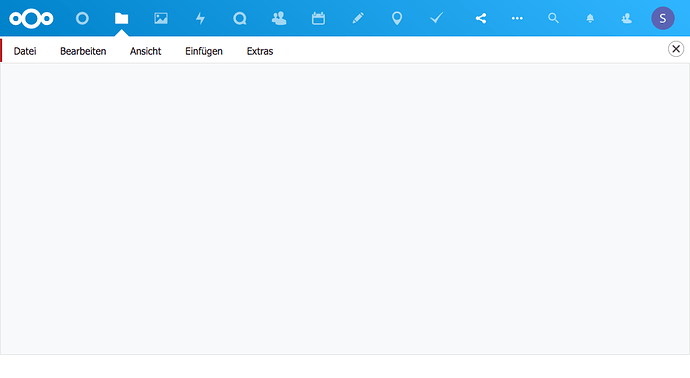Open notifications bell icon
This screenshot has width=690, height=378.
tap(590, 18)
